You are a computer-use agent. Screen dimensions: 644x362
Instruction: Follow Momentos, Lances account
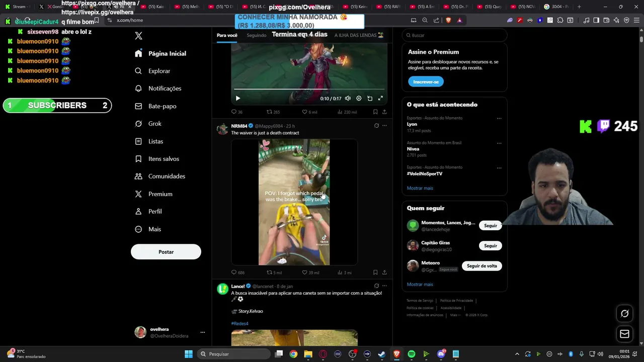[x=491, y=226]
